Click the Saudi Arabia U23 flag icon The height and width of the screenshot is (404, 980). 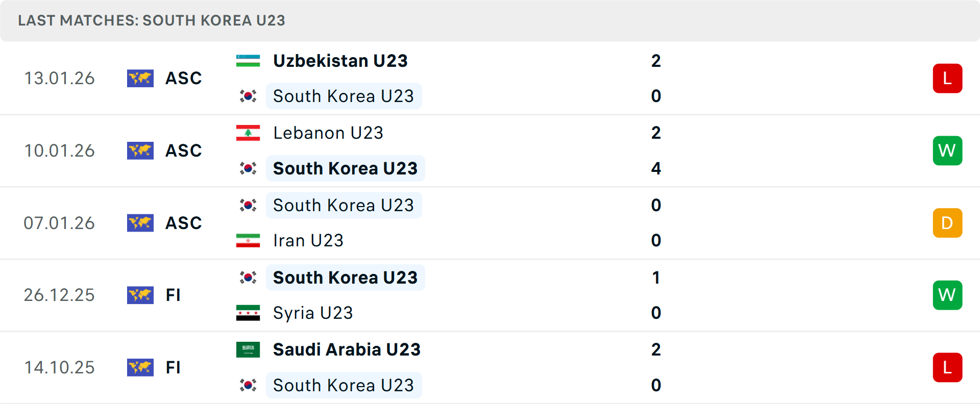click(x=248, y=349)
